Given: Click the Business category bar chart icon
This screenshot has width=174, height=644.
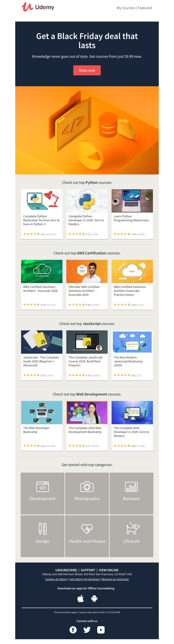Looking at the screenshot, I should (x=131, y=487).
